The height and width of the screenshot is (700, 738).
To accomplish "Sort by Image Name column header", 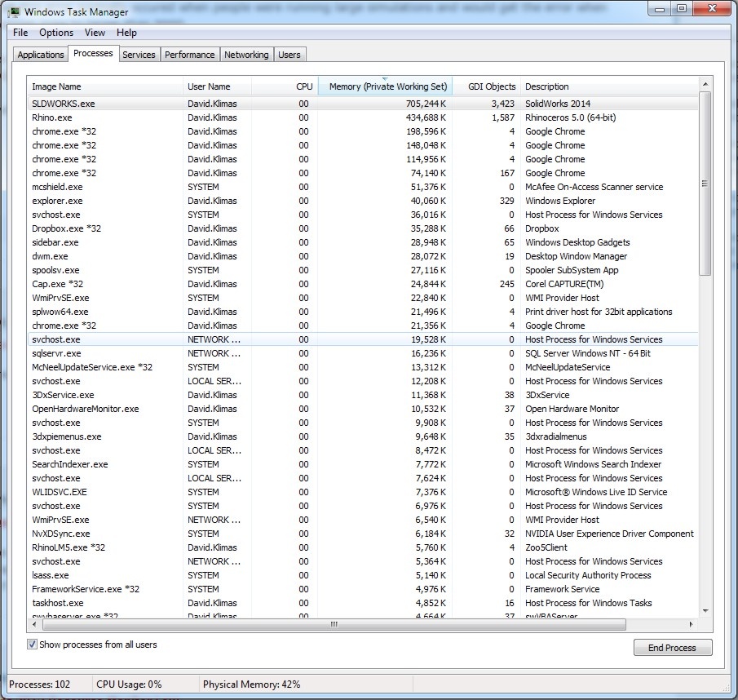I will [105, 86].
